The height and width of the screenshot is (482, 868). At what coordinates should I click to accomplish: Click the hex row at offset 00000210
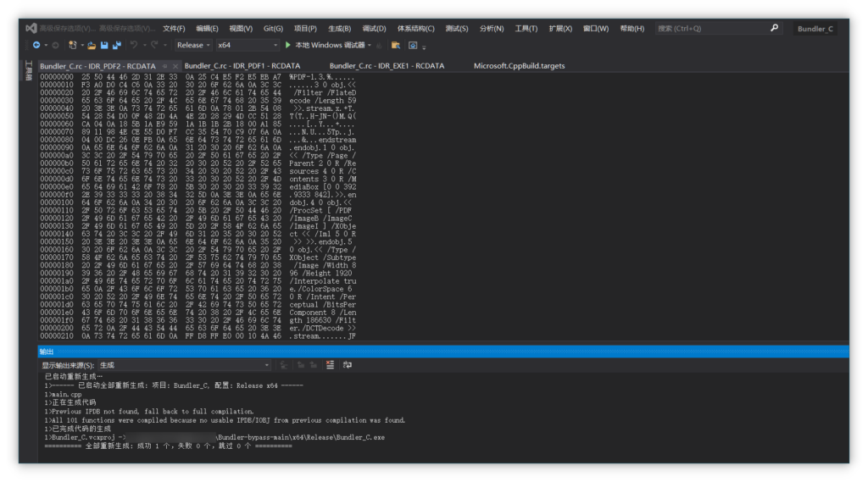198,336
